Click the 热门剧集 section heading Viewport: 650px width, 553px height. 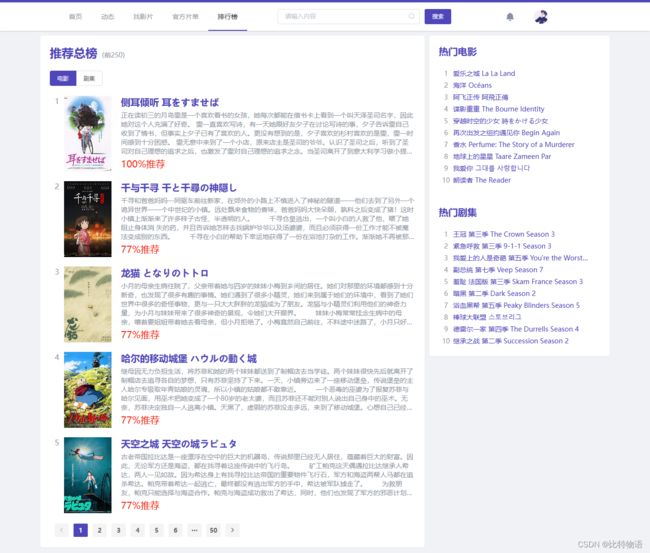[x=458, y=213]
